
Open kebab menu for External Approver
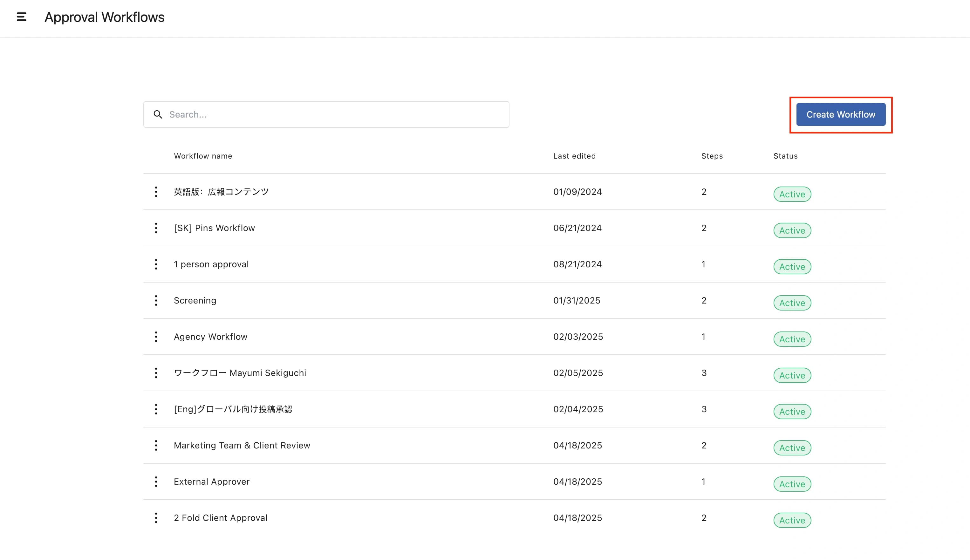pos(156,481)
